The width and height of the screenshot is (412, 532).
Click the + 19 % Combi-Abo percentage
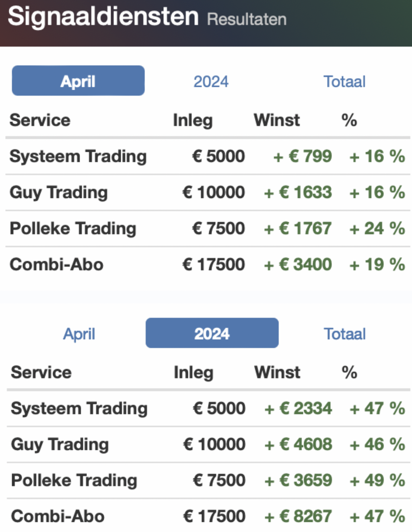point(377,264)
